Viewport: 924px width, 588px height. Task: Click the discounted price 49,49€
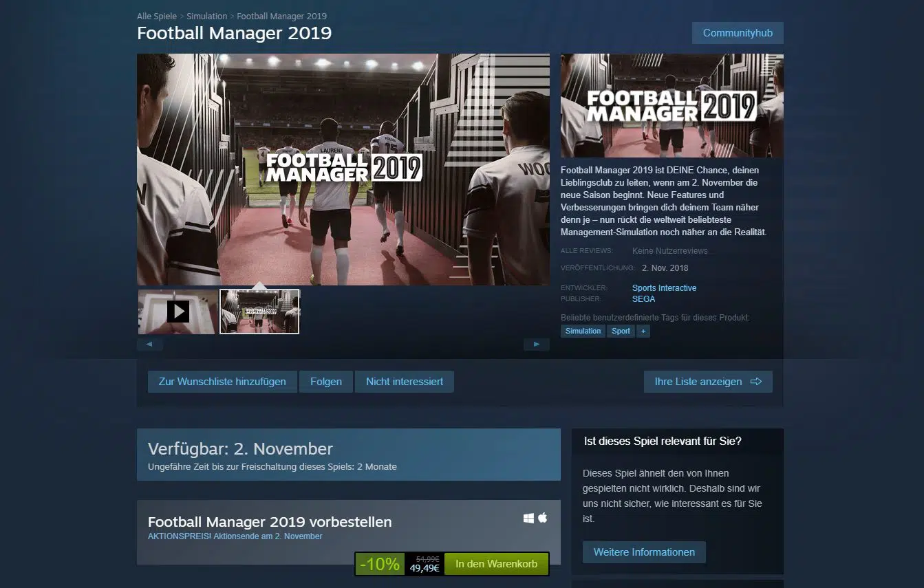[425, 569]
